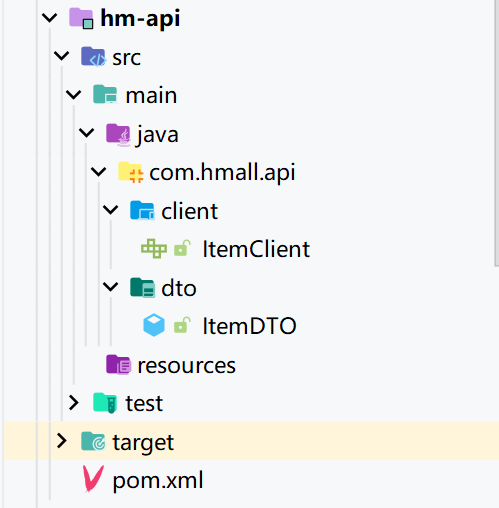This screenshot has width=499, height=508.
Task: Open the ItemDTO file
Action: (249, 326)
